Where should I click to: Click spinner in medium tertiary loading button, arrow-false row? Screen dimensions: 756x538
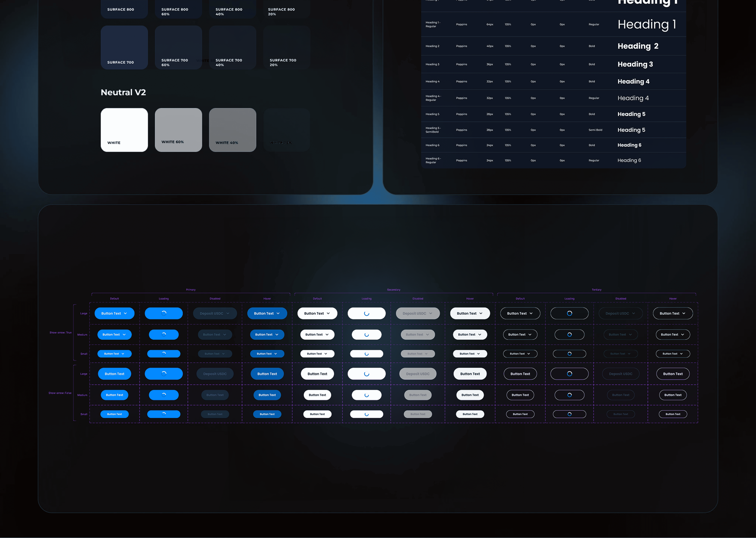pyautogui.click(x=570, y=395)
